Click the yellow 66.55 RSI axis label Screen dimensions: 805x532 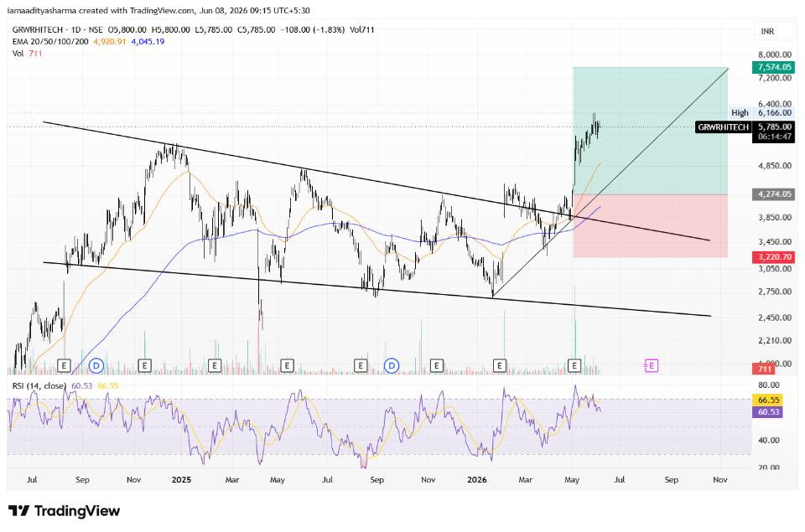tap(767, 400)
